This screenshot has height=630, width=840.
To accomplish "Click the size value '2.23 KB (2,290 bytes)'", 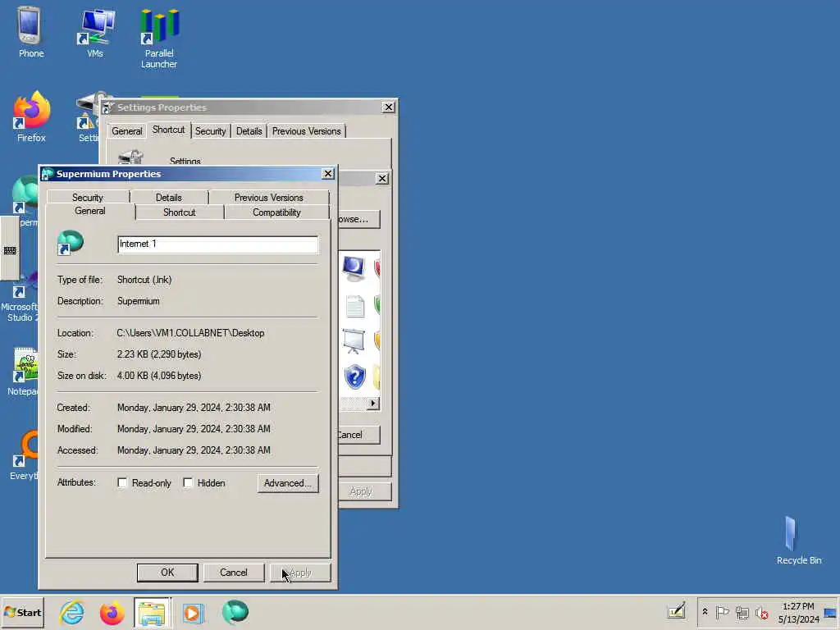I will coord(159,354).
